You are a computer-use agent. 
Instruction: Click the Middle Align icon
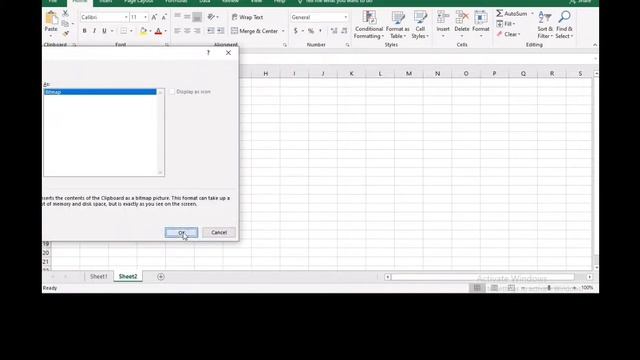click(187, 17)
